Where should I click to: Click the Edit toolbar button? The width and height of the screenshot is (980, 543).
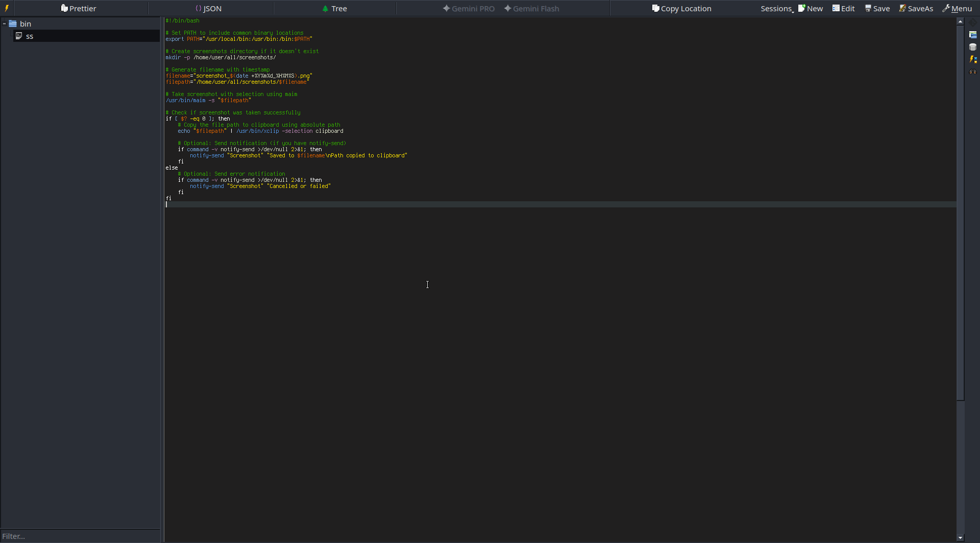click(844, 8)
